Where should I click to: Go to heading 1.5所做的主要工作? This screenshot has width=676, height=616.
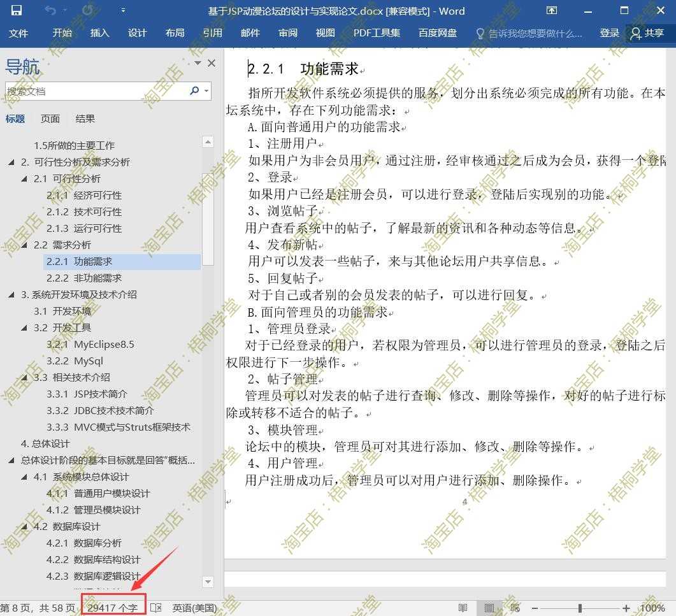click(x=74, y=146)
